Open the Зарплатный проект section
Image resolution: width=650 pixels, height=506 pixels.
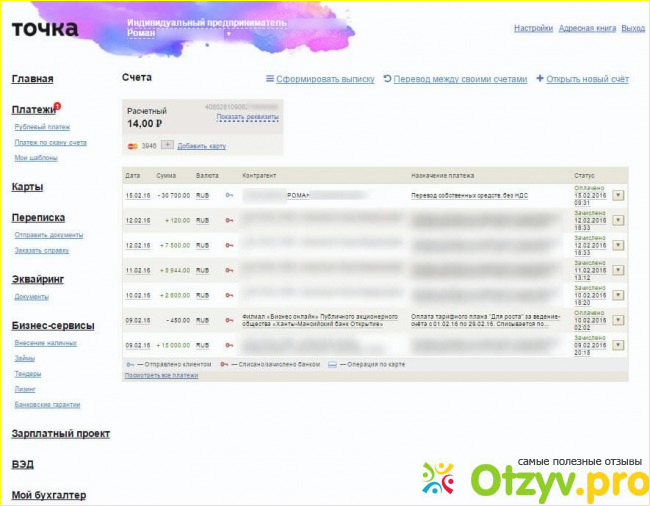tap(61, 434)
